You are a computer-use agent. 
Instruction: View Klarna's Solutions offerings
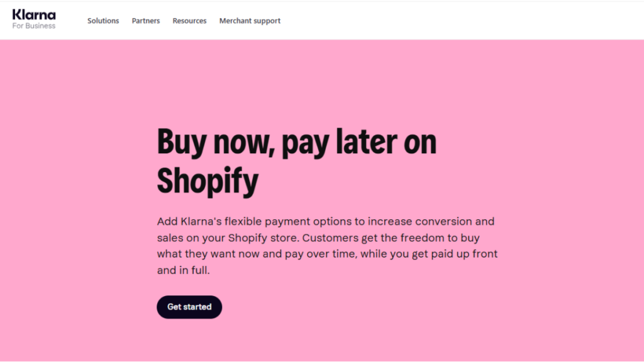[103, 21]
